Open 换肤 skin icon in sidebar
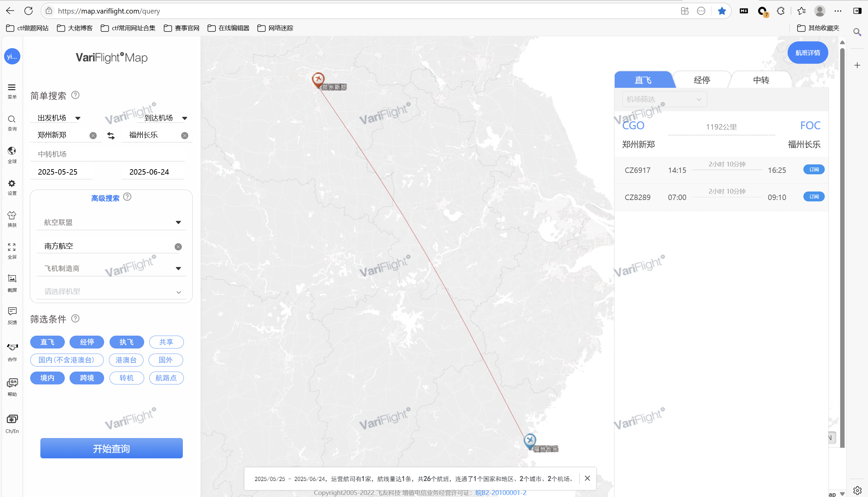Screen dimensions: 868x497 [12, 215]
